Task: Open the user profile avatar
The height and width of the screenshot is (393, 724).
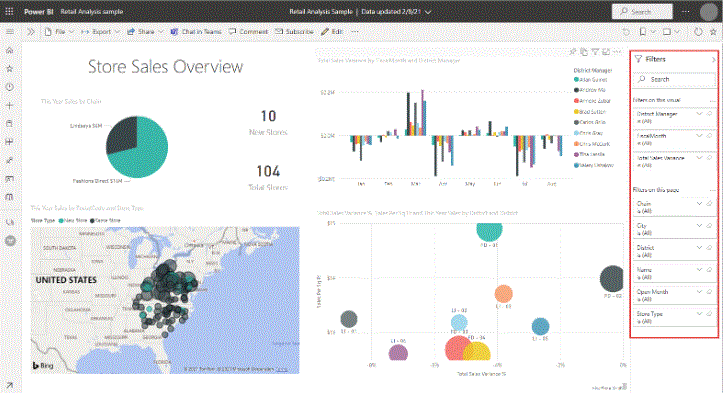Action: 709,12
